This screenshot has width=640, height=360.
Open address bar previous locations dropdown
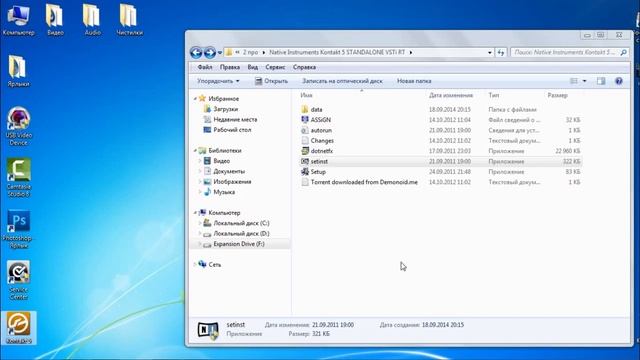tap(489, 52)
